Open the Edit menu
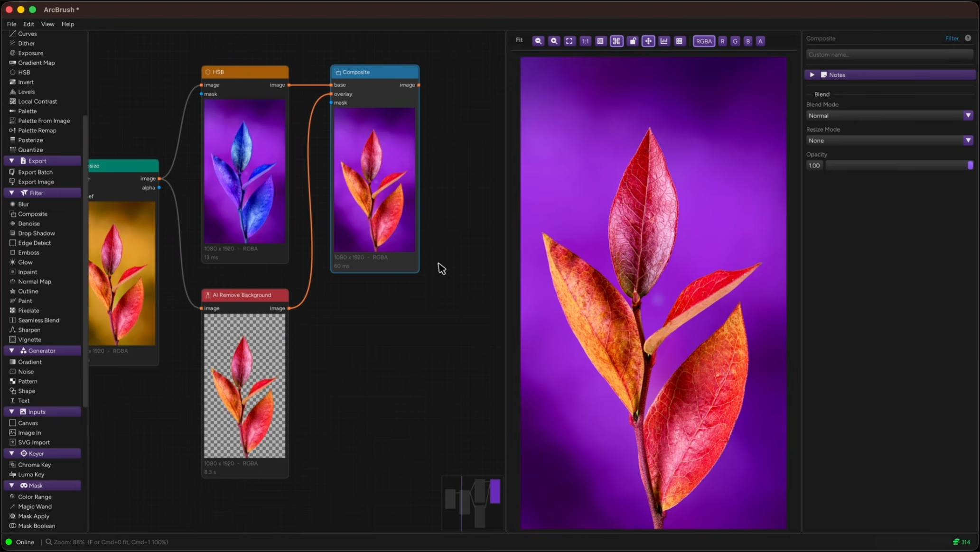Viewport: 980px width, 552px height. [x=28, y=24]
